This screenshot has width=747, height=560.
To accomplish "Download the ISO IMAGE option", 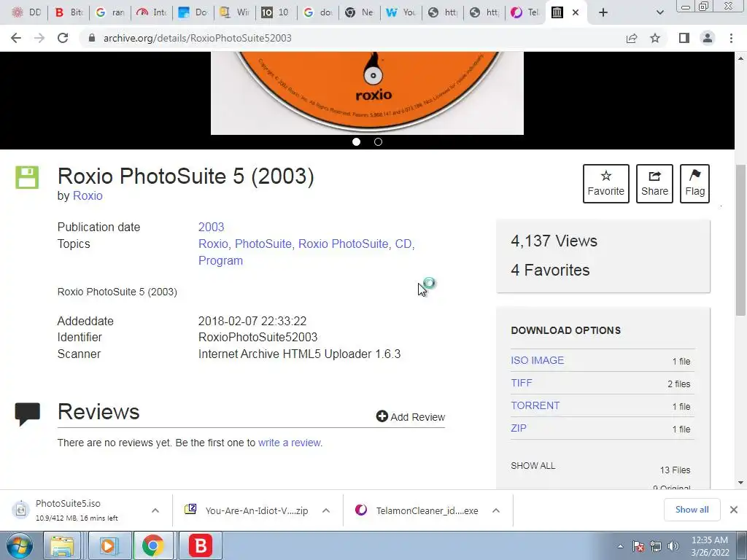I will 538,360.
